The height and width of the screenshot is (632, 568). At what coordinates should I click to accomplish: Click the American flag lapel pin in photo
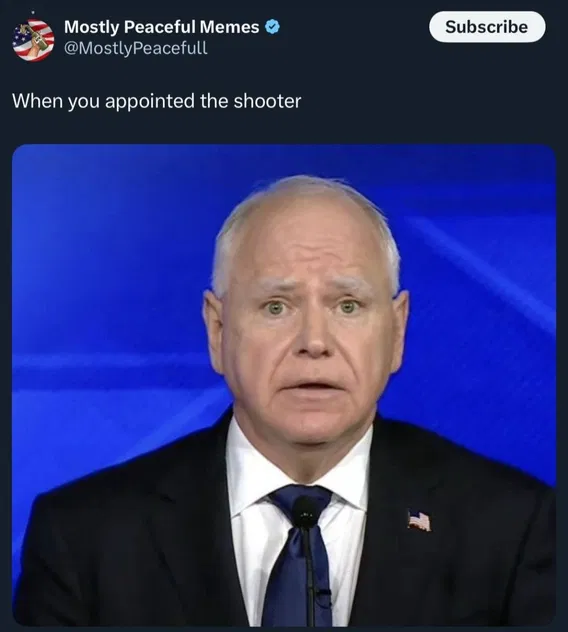(419, 520)
